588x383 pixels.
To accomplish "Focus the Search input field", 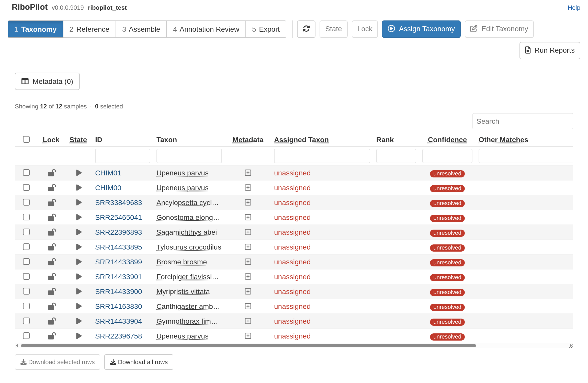I will click(x=523, y=121).
